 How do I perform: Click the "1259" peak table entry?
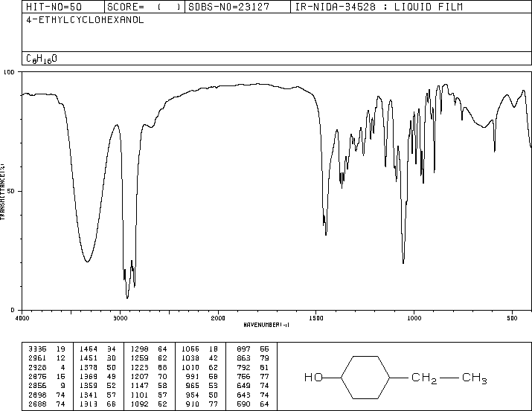click(x=139, y=358)
